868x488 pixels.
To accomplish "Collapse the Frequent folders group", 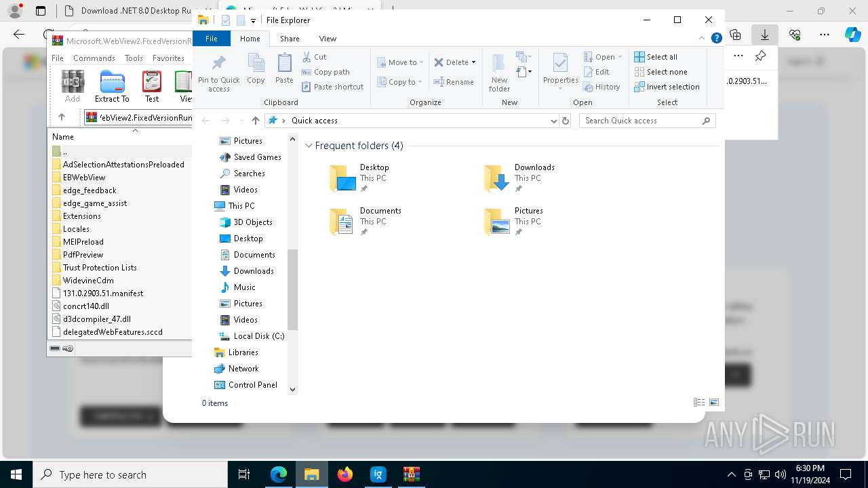I will click(x=309, y=146).
